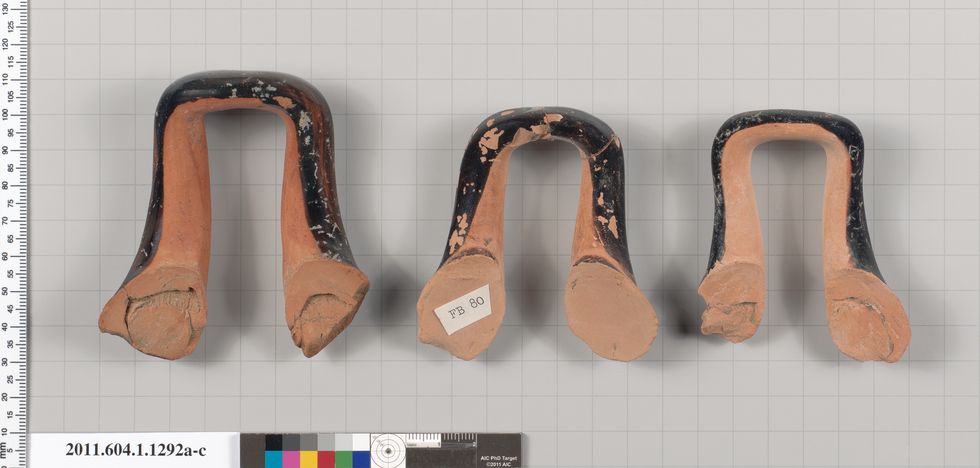This screenshot has height=468, width=980.
Task: Click the yellow color patch
Action: pos(308,459)
